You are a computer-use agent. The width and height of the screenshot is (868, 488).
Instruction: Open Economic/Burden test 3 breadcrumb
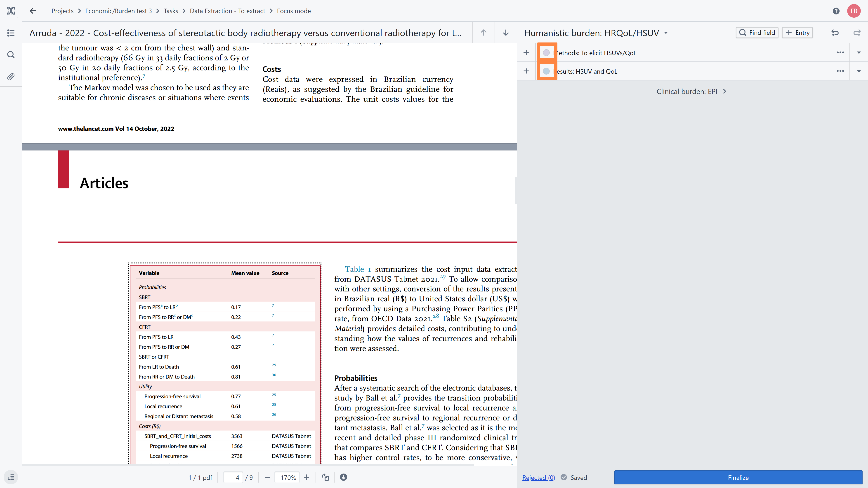(118, 11)
